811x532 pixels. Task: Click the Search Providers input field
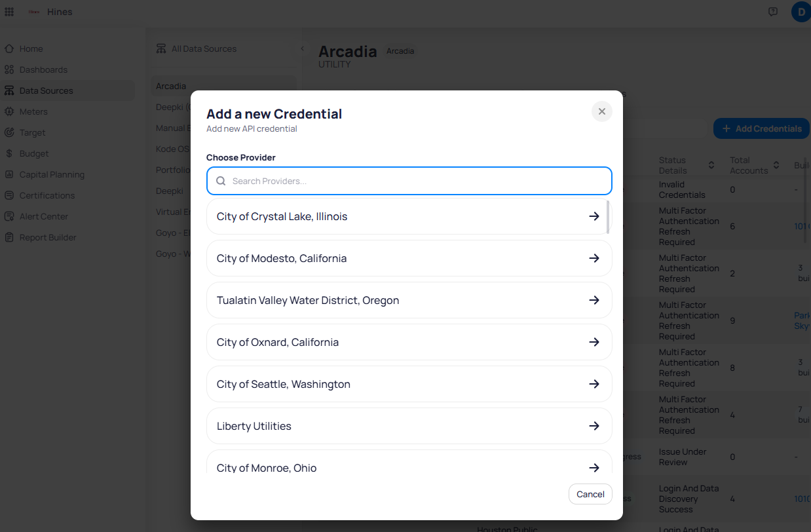[409, 181]
